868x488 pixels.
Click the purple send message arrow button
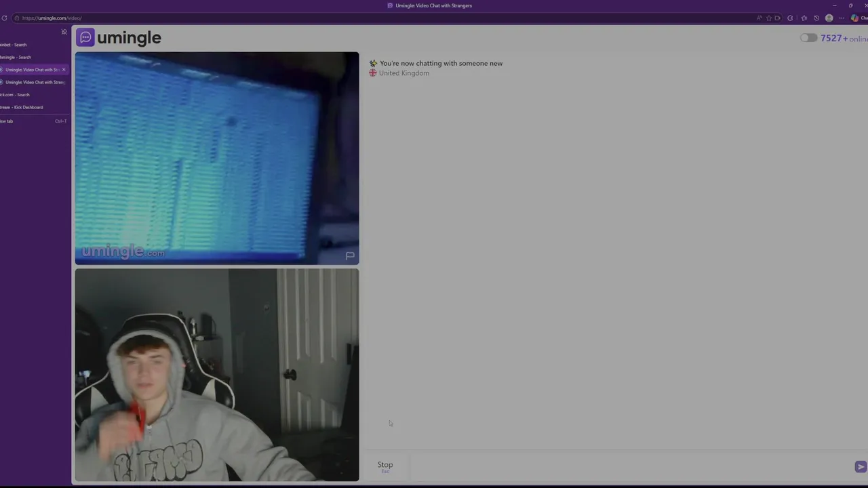click(x=861, y=466)
